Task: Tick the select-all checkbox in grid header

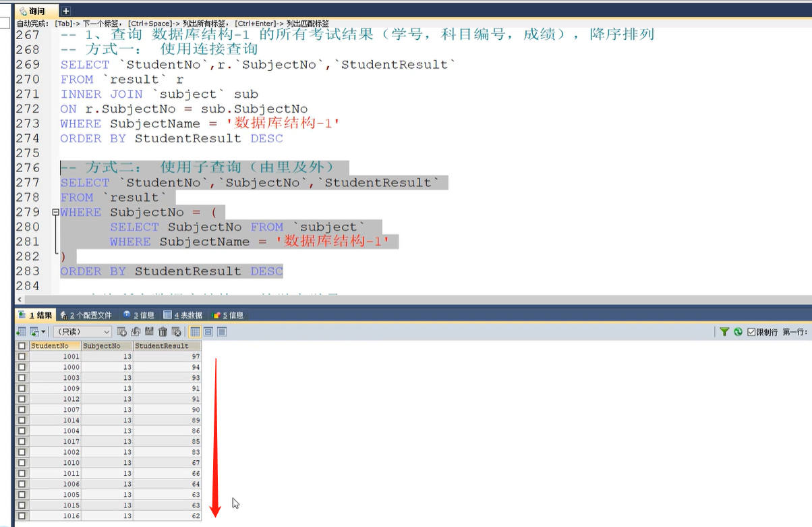Action: point(22,345)
